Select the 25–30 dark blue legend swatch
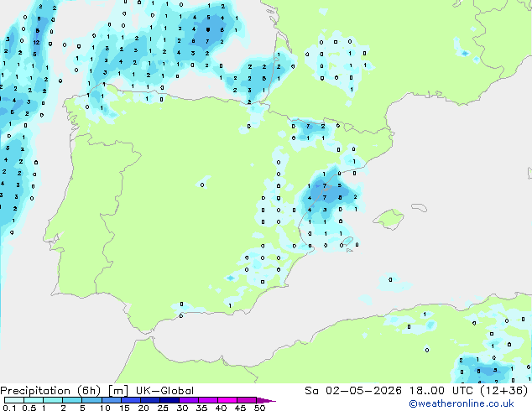 [x=169, y=400]
